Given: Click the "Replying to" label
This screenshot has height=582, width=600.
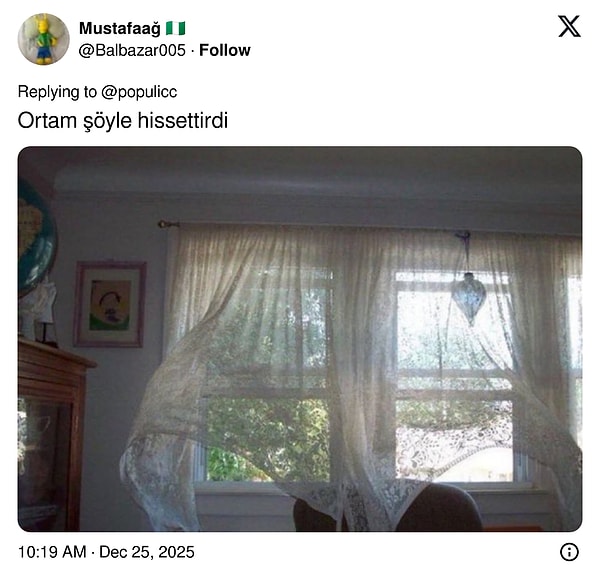Looking at the screenshot, I should pos(57,92).
